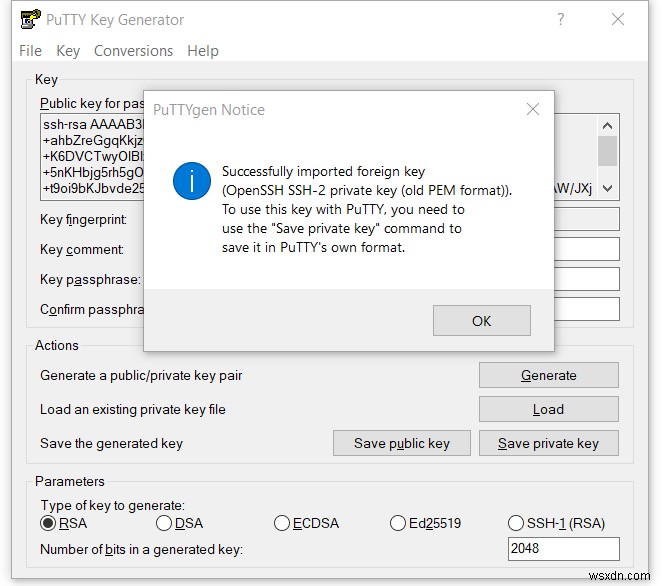Close the PuTTYgen Notice dialog

pyautogui.click(x=532, y=110)
